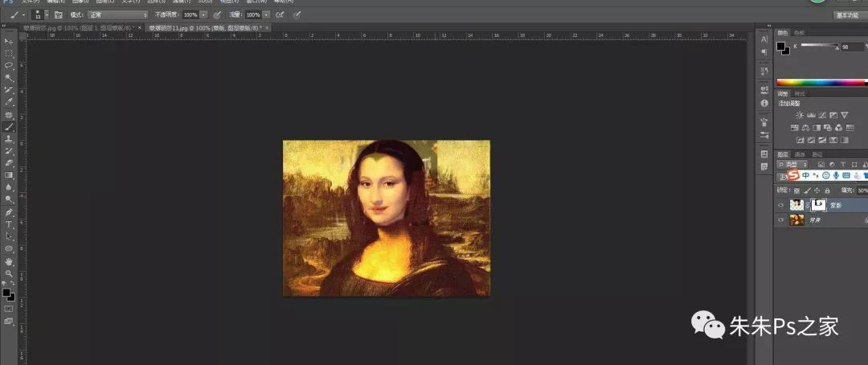This screenshot has height=365, width=868.
Task: Add a Brightness/Contrast adjustment
Action: [800, 115]
